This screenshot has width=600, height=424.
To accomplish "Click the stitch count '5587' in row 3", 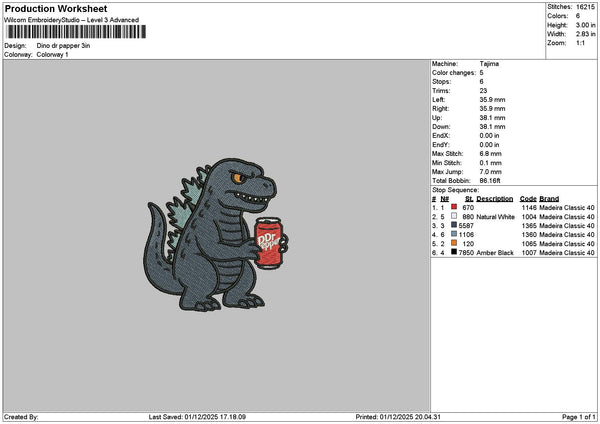I will click(x=466, y=226).
